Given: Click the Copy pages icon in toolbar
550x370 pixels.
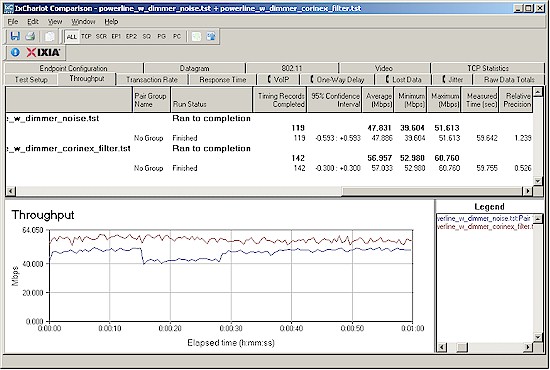Looking at the screenshot, I should point(50,36).
